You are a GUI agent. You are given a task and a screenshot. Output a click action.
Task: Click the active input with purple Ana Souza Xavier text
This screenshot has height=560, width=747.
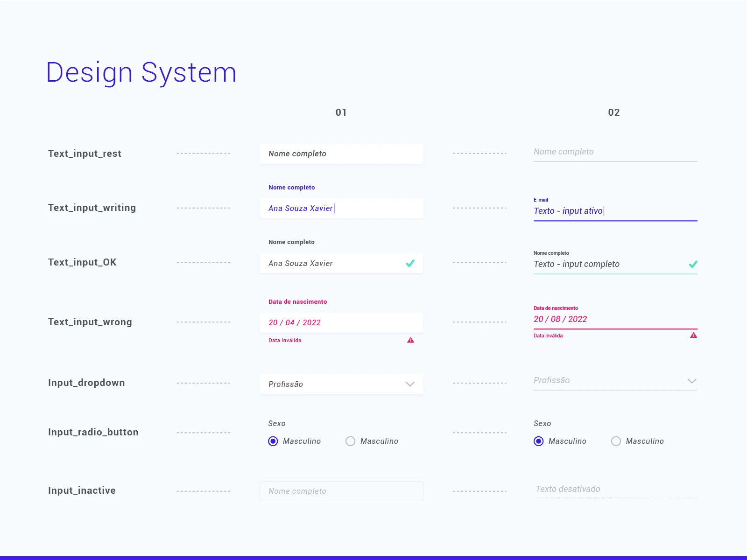(341, 208)
